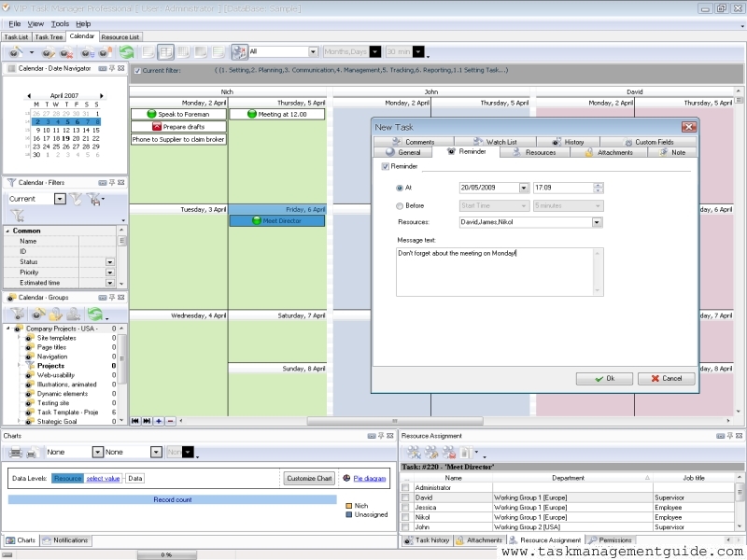Uncheck the Reminder checkbox in the New Task dialog
Screen dimensions: 747x560
point(385,166)
